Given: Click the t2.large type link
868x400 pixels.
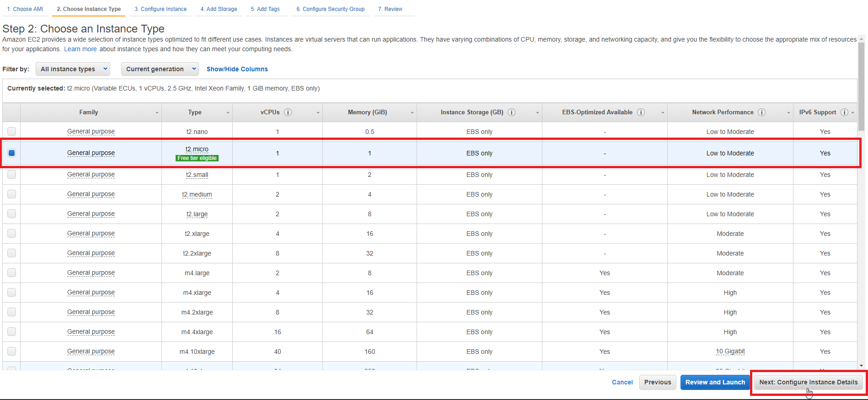Looking at the screenshot, I should point(197,214).
